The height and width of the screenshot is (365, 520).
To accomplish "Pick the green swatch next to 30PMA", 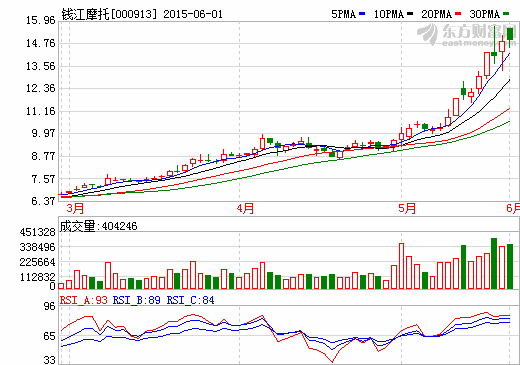I will click(506, 14).
